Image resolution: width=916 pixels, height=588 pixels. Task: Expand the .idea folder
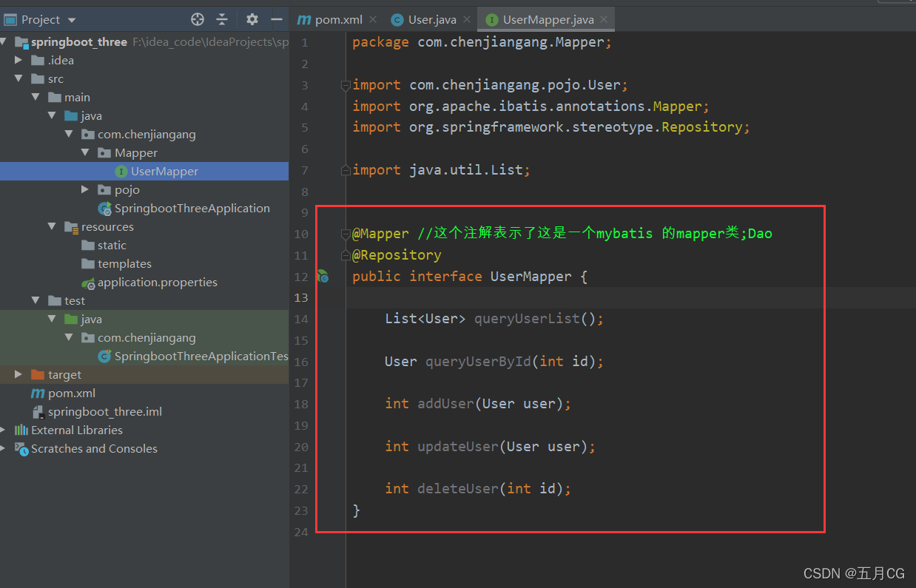coord(19,61)
